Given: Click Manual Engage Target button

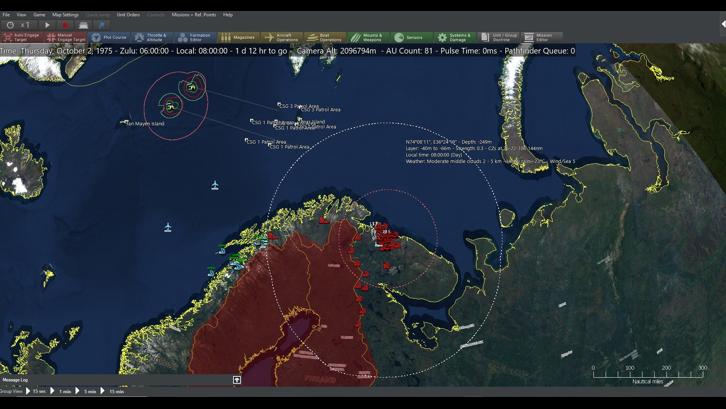Looking at the screenshot, I should pos(66,38).
